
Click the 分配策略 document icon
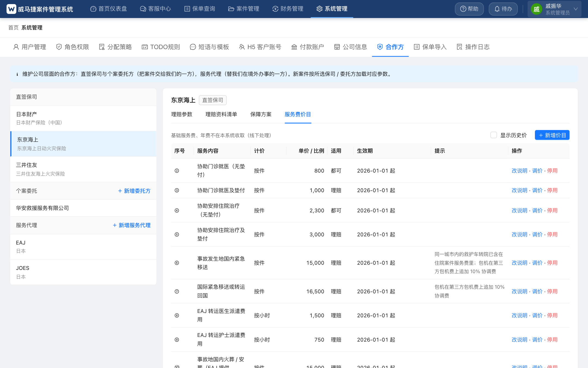[x=102, y=47]
